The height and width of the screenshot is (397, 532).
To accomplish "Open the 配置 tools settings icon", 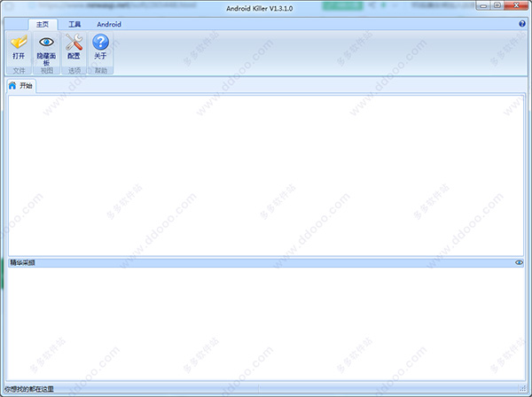I will coord(74,47).
